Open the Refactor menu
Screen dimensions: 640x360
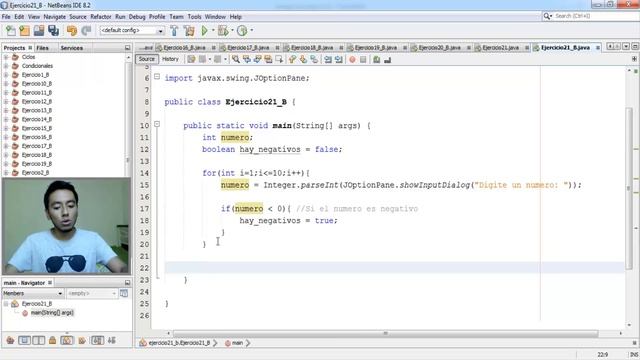pos(101,17)
